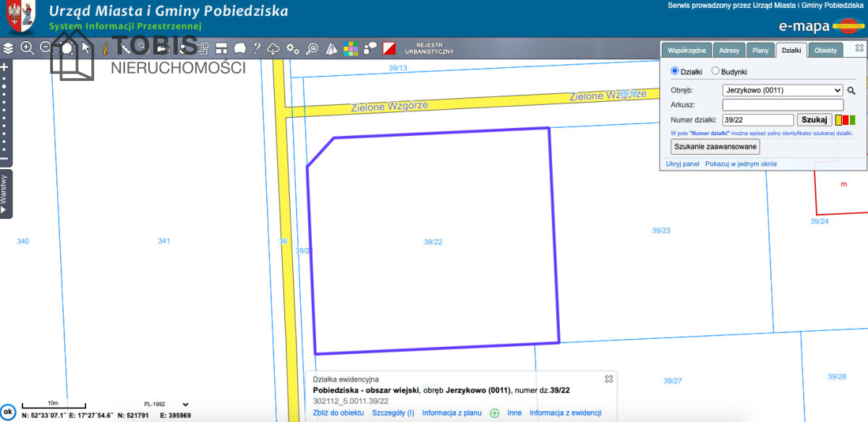868x422 pixels.
Task: Select the Budynki radio button
Action: pyautogui.click(x=715, y=72)
